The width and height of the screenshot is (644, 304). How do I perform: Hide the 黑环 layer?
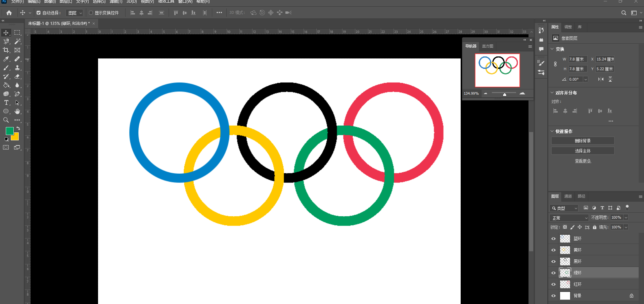[553, 261]
